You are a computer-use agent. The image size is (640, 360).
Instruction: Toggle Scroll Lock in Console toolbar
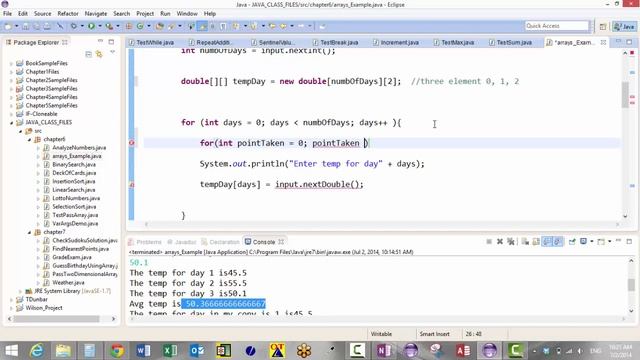(x=536, y=242)
